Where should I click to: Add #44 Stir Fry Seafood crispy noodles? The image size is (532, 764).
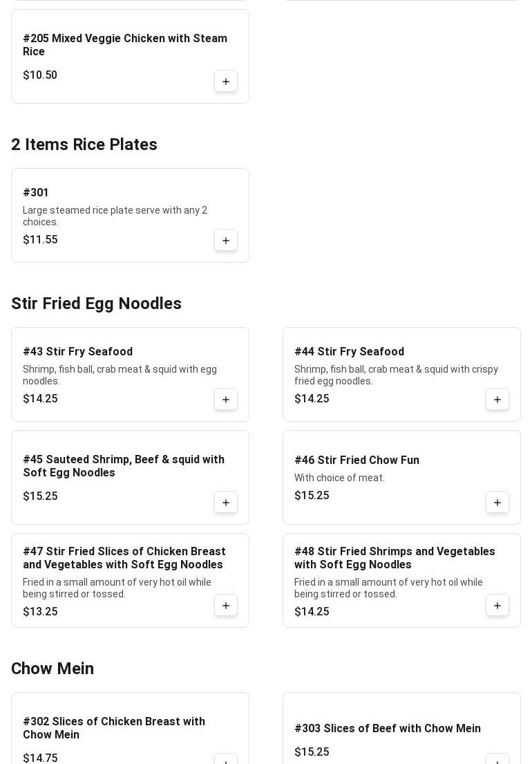pyautogui.click(x=497, y=400)
